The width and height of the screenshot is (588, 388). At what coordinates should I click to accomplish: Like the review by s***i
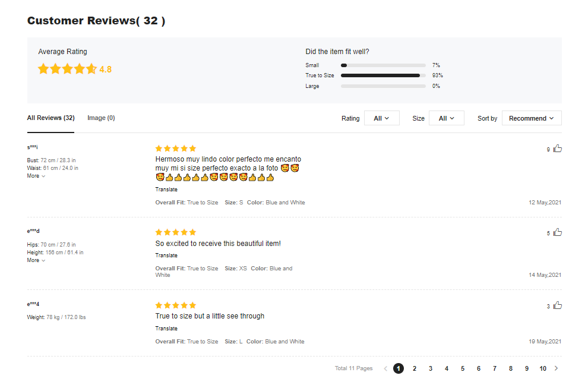point(557,149)
